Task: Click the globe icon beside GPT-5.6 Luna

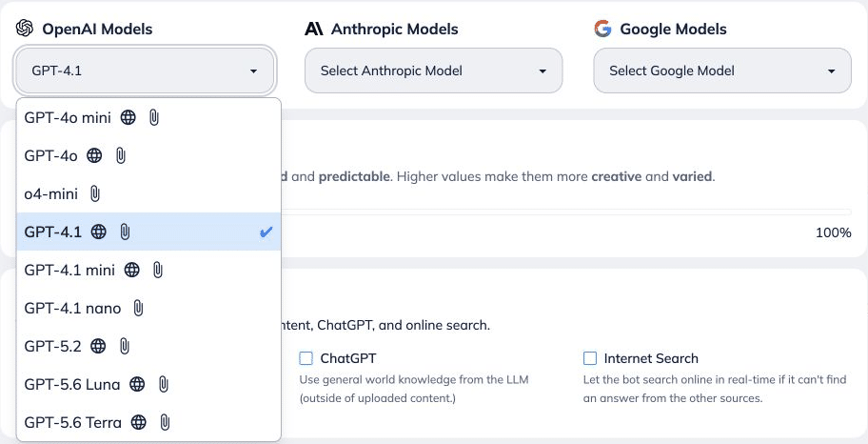Action: tap(137, 384)
